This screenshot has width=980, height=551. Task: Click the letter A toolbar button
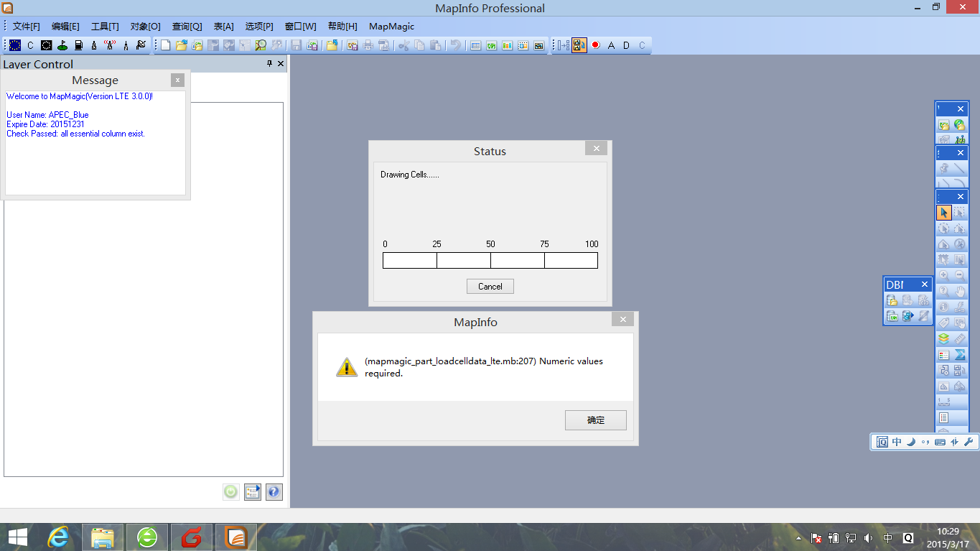[x=611, y=45]
